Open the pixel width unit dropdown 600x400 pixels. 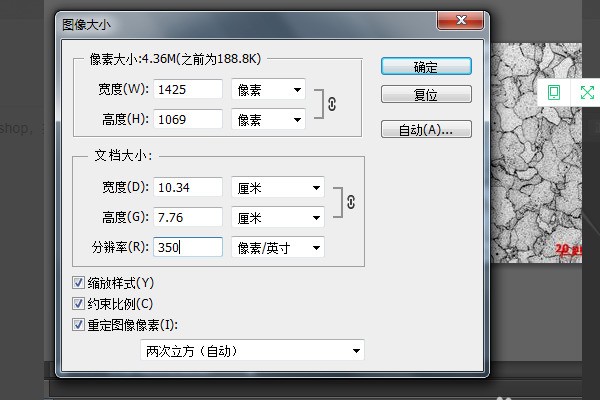268,90
